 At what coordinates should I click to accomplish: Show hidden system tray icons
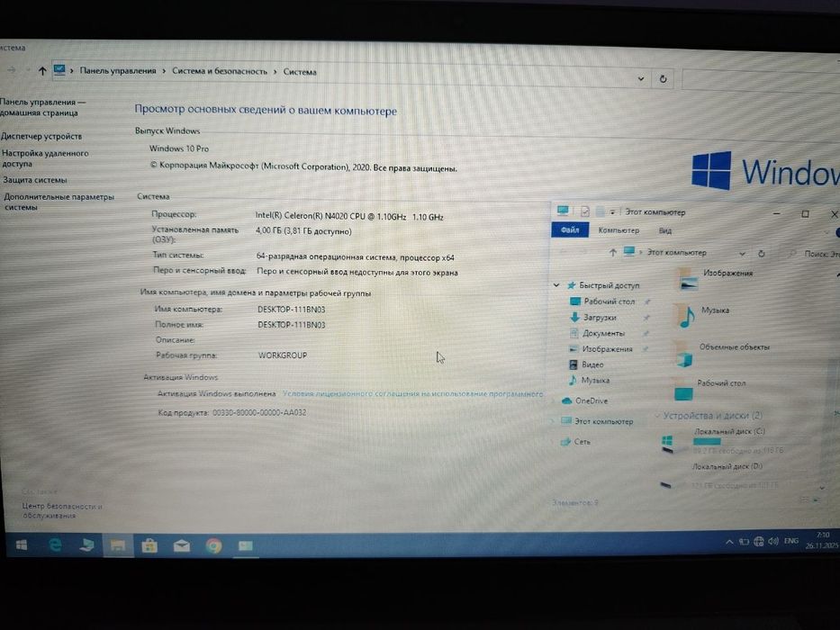729,542
